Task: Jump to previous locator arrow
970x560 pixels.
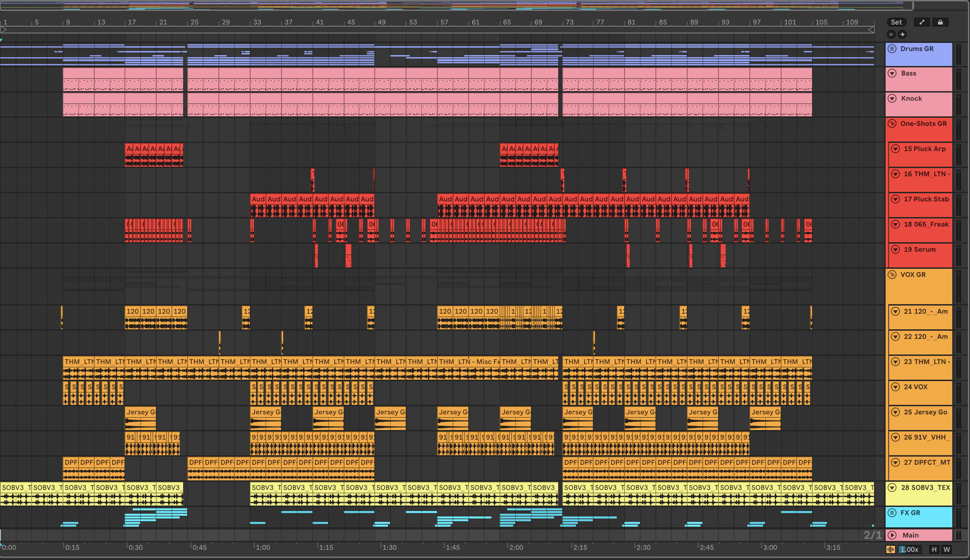Action: pos(891,35)
